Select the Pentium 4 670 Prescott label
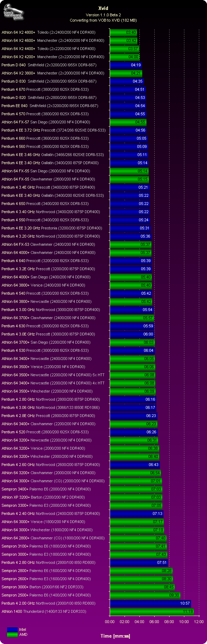The width and height of the screenshot is (207, 644). [45, 89]
